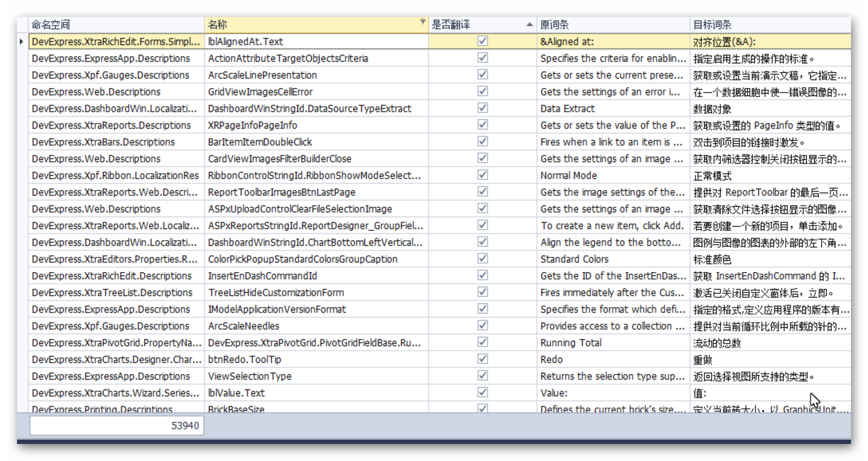Select cell '双击到项目的链接时激发。'
Screen dimensions: 868x461
click(x=770, y=142)
